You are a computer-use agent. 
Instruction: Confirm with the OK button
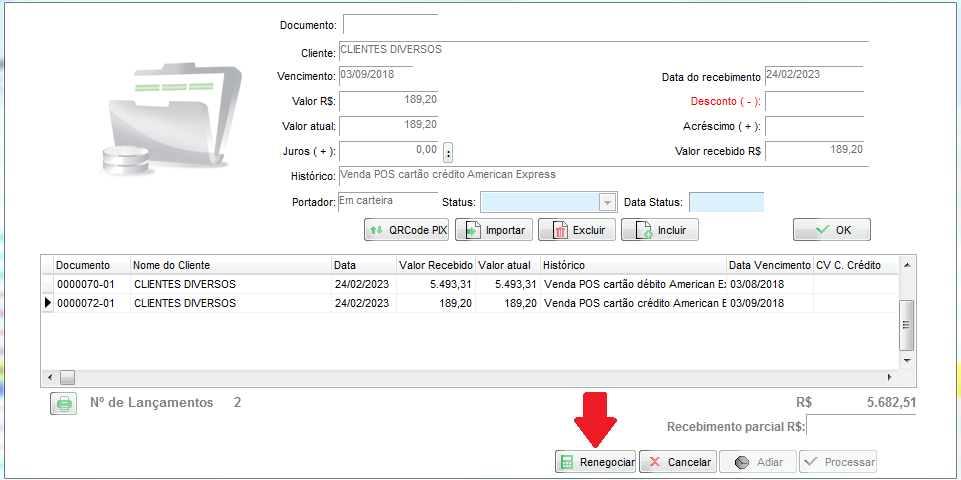click(832, 230)
